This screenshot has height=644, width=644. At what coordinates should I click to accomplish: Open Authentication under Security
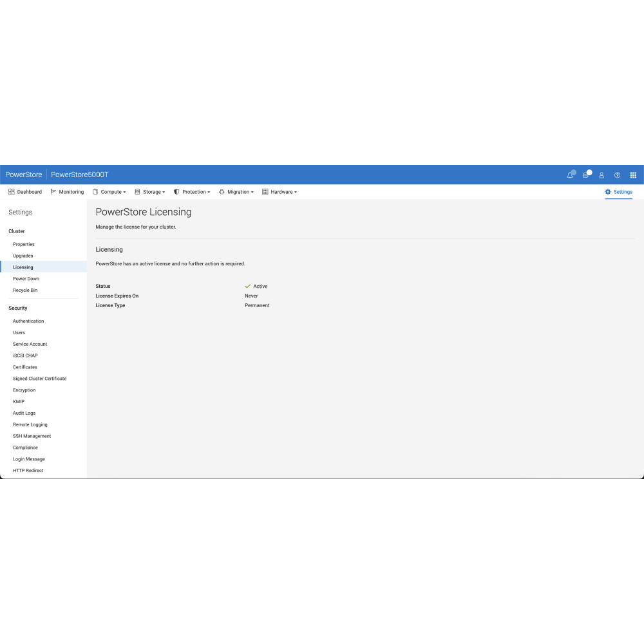pyautogui.click(x=28, y=321)
